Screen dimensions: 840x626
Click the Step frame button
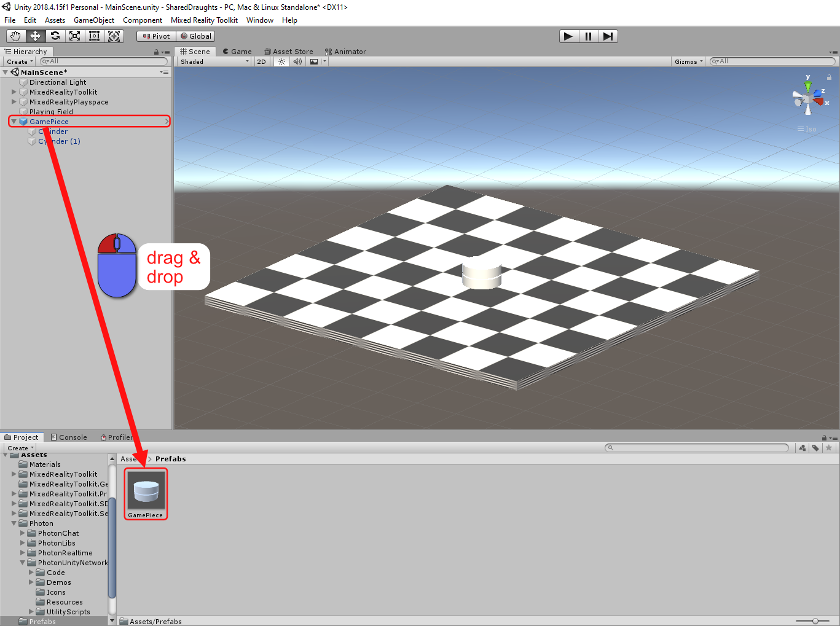tap(608, 36)
